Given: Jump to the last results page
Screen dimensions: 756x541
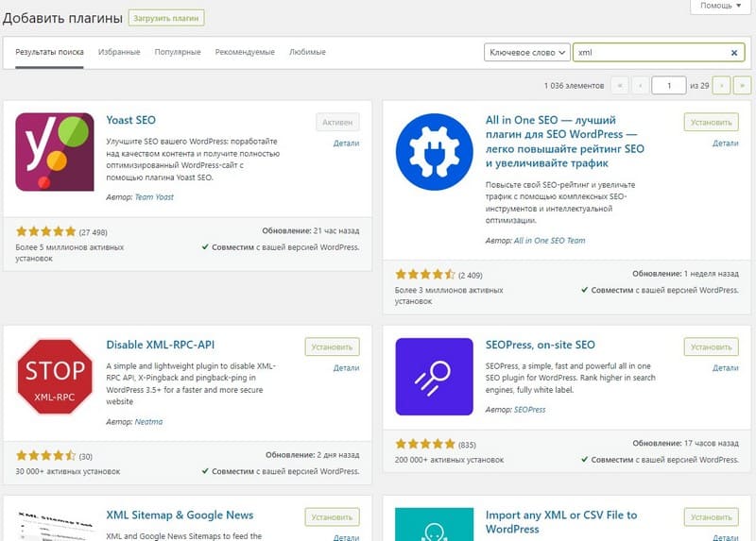Looking at the screenshot, I should 742,85.
